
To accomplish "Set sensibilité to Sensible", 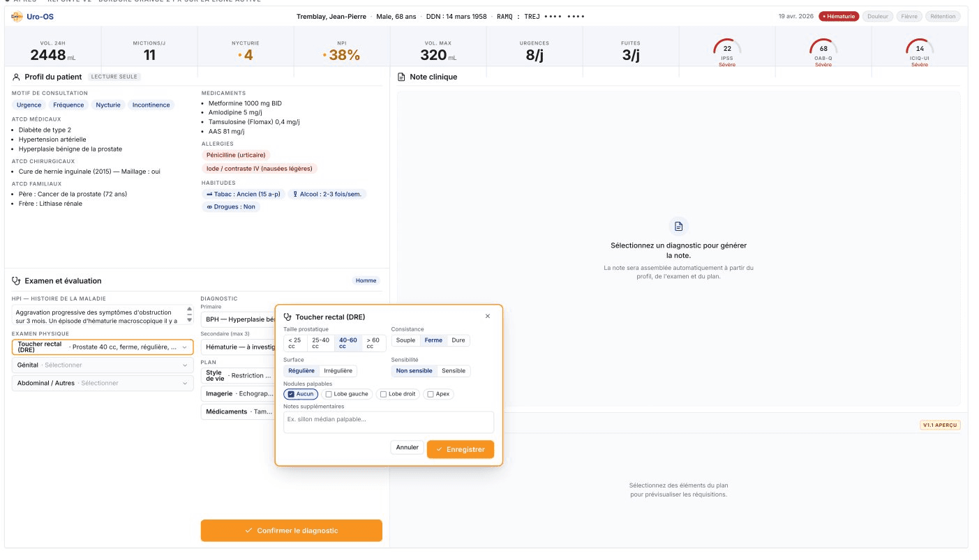I will tap(454, 371).
